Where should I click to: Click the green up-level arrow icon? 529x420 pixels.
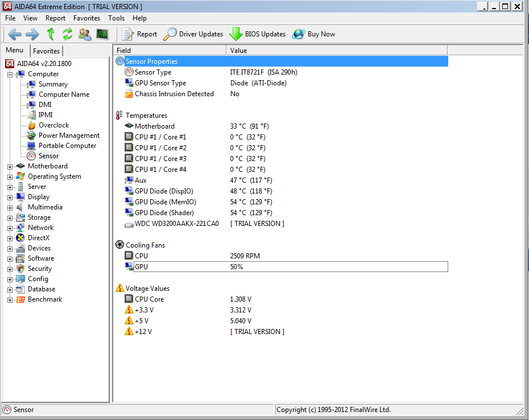click(x=51, y=34)
